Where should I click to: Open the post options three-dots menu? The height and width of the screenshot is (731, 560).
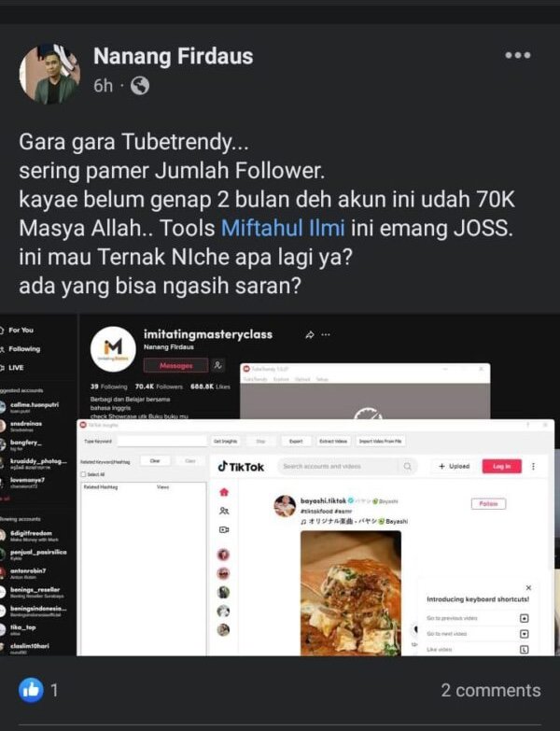click(x=518, y=55)
